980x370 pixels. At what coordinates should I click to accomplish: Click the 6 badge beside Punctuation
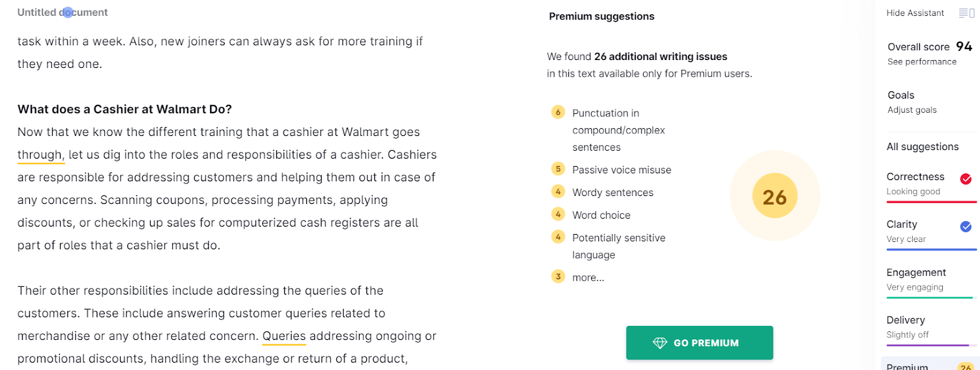(558, 112)
